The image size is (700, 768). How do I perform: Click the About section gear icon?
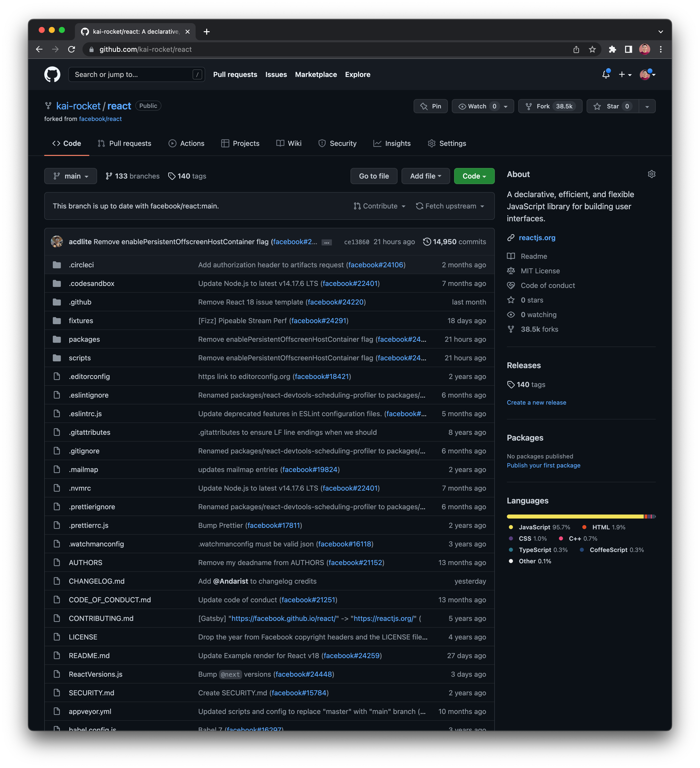tap(651, 174)
